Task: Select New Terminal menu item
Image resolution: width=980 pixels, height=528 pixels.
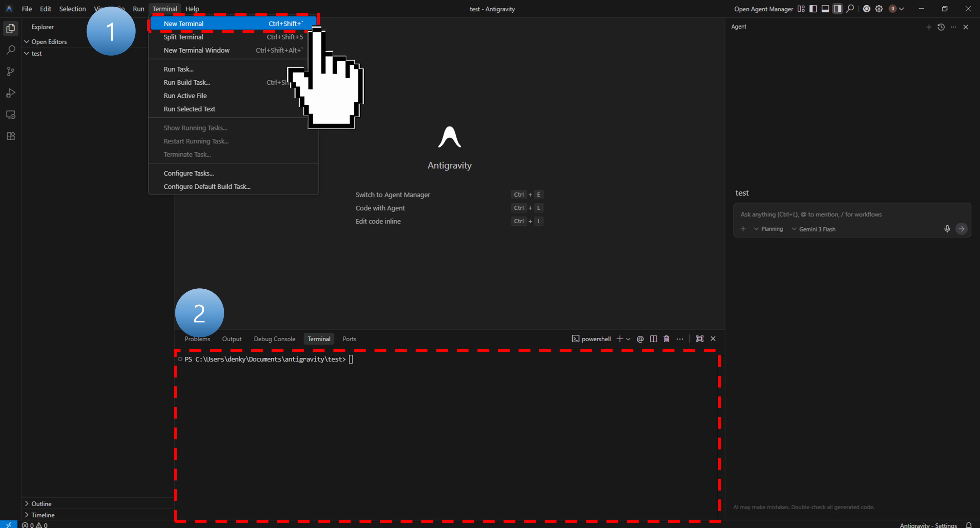Action: tap(233, 24)
